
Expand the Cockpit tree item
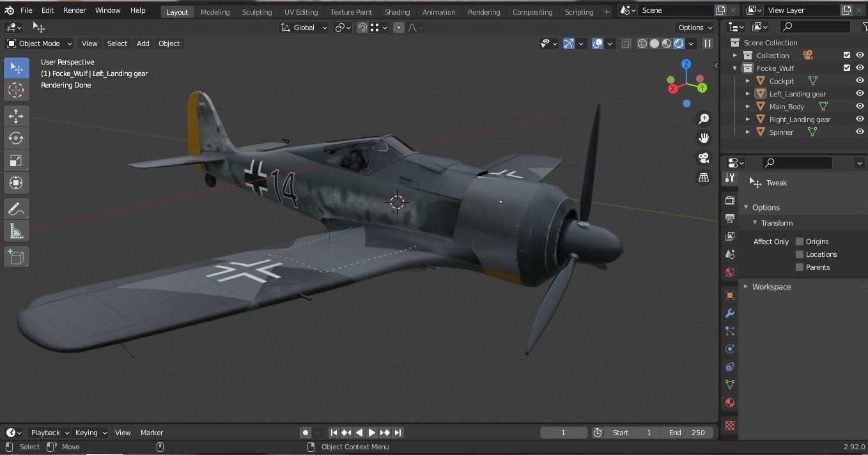[x=747, y=81]
